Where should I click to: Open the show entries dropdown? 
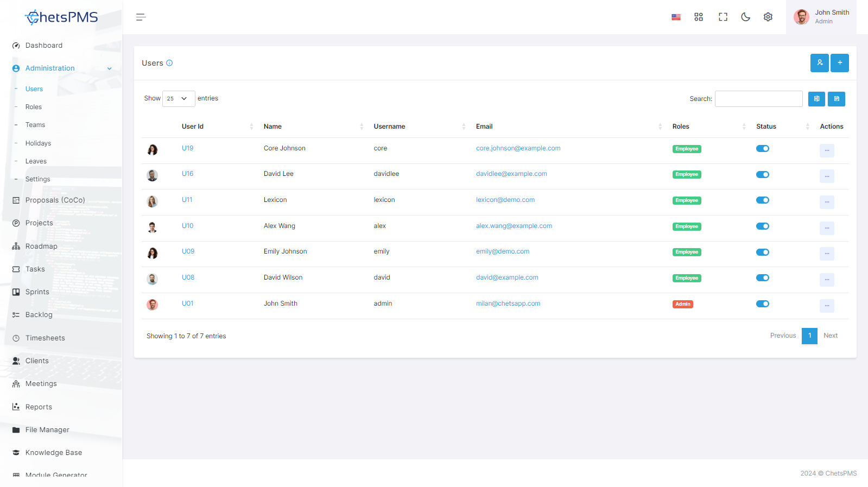coord(179,99)
